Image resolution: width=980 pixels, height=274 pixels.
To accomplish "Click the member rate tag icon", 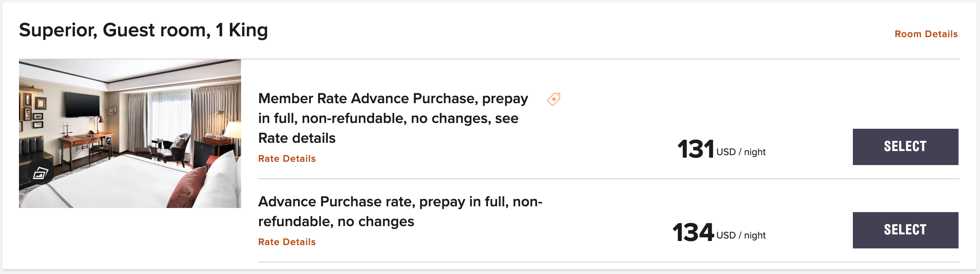I will click(x=554, y=99).
